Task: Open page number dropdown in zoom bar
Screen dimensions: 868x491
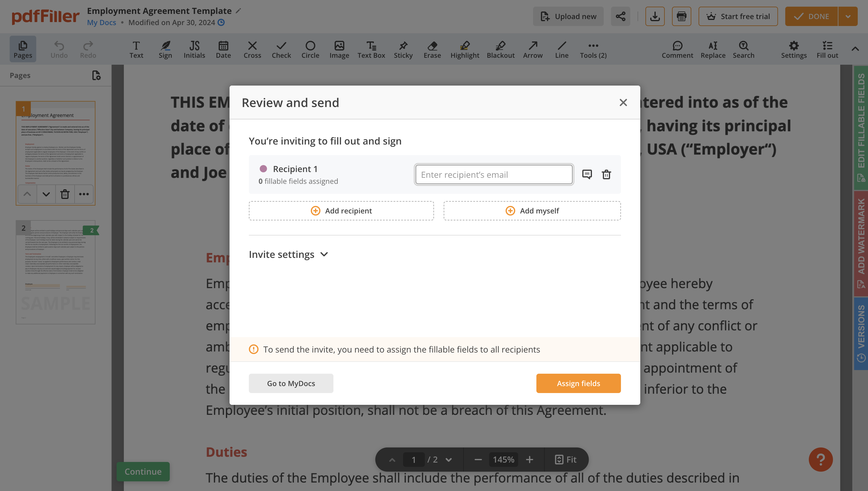Action: 448,460
